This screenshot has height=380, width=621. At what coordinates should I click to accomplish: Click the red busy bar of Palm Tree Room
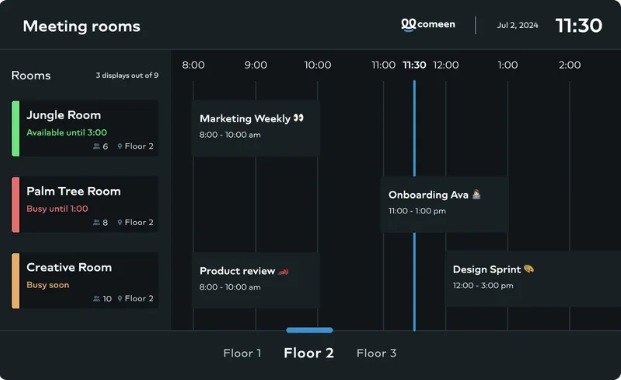point(15,204)
